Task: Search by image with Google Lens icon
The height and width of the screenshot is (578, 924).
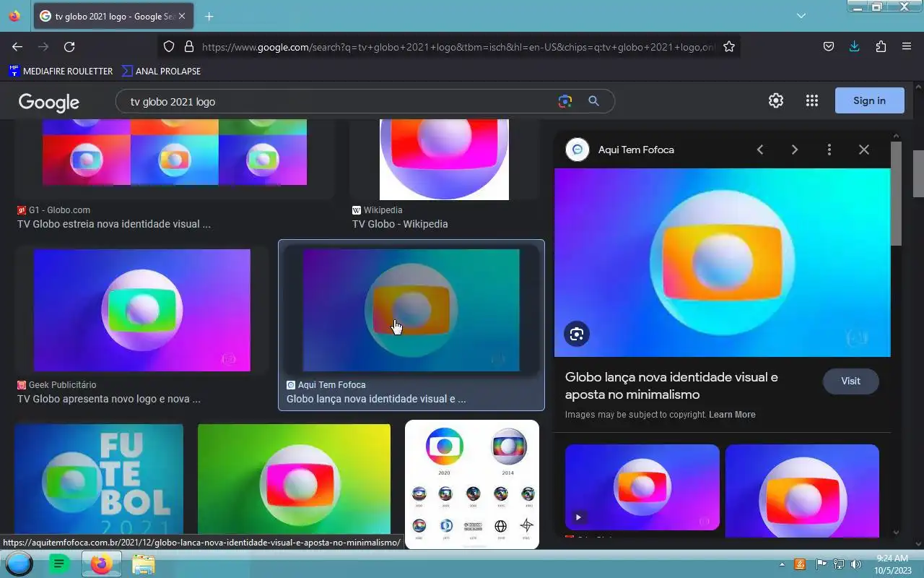Action: click(x=565, y=102)
